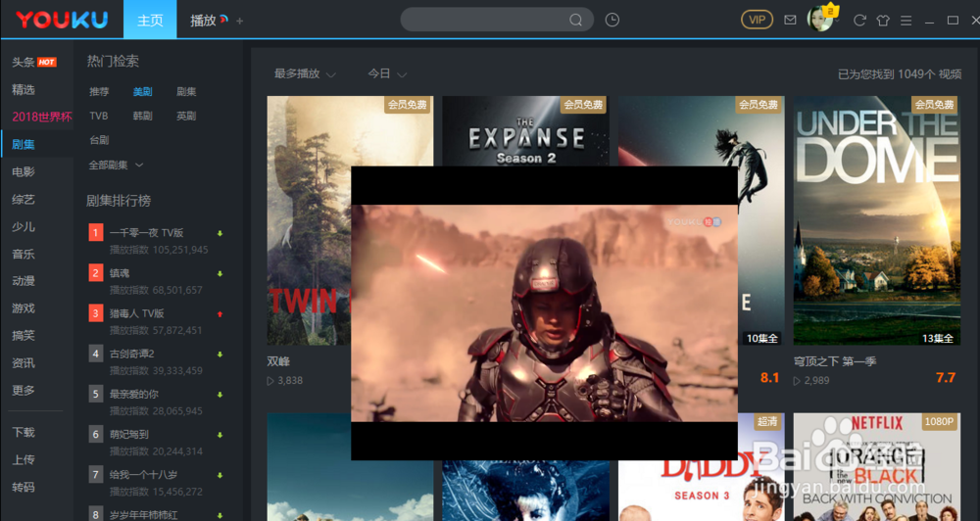980x521 pixels.
Task: Click trend arrow next to 猎毒人 TV版
Action: click(x=220, y=314)
